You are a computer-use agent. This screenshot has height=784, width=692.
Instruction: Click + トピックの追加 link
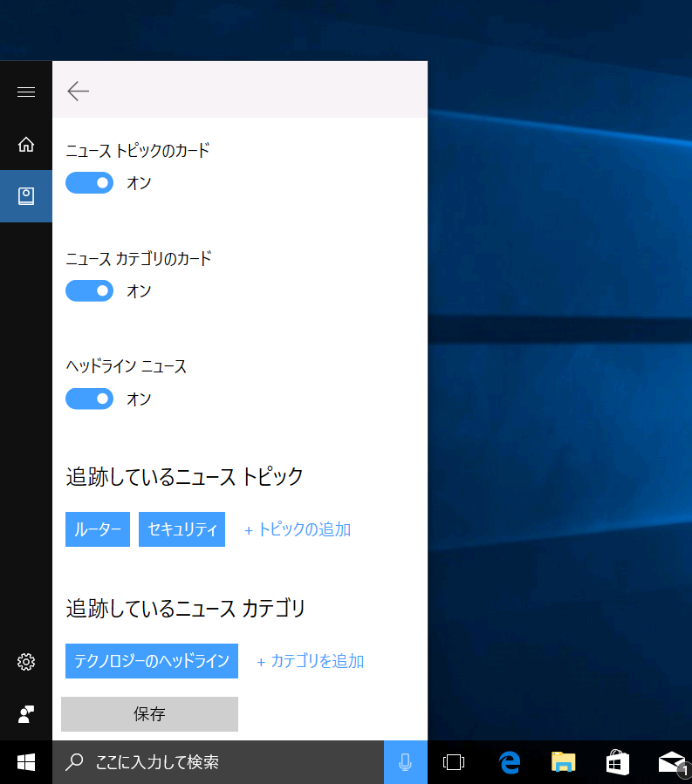click(x=298, y=529)
